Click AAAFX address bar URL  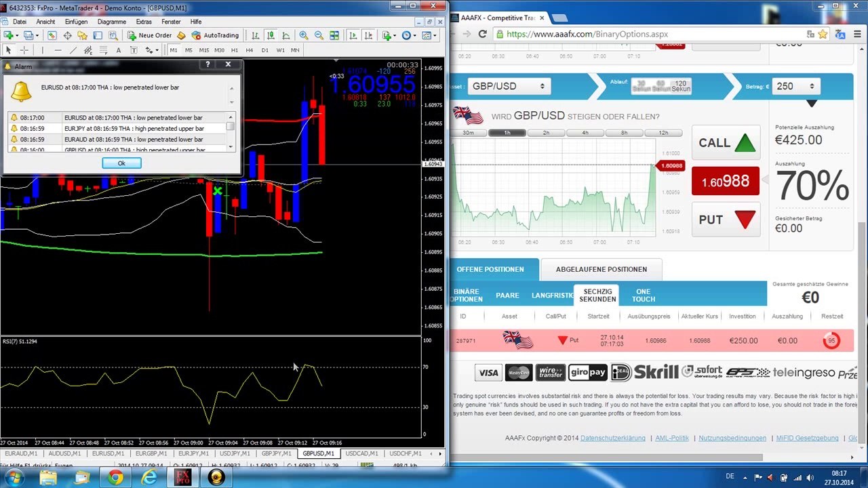pos(587,34)
